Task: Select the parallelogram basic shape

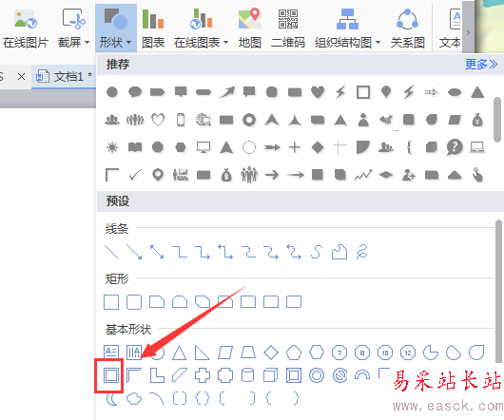Action: pos(225,353)
